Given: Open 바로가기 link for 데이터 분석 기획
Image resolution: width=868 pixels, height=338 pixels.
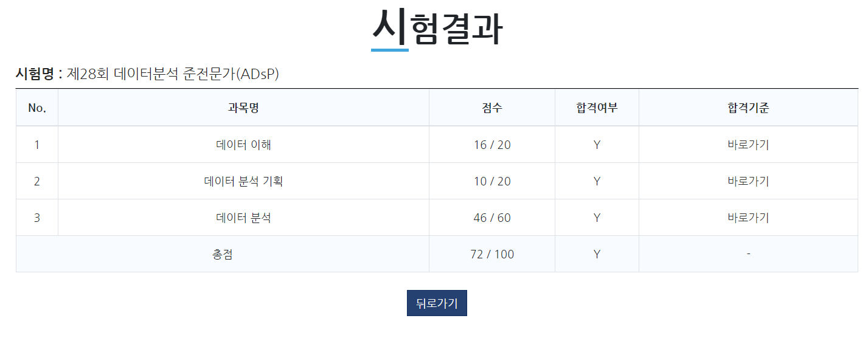Looking at the screenshot, I should 748,181.
